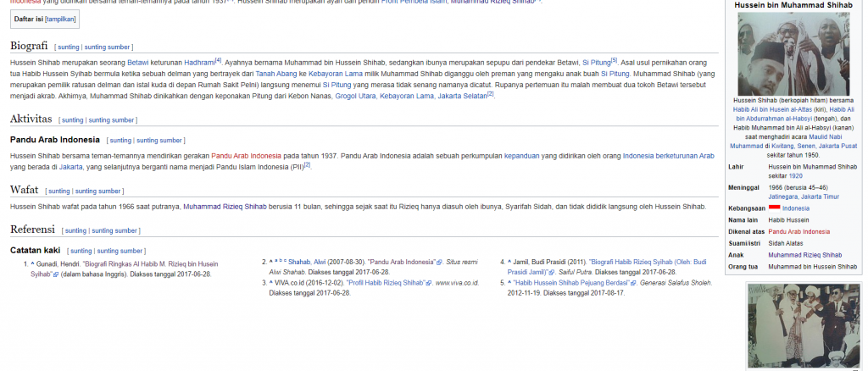Open external link icon after Rizieq bin Husein Syihab reference

(x=56, y=274)
